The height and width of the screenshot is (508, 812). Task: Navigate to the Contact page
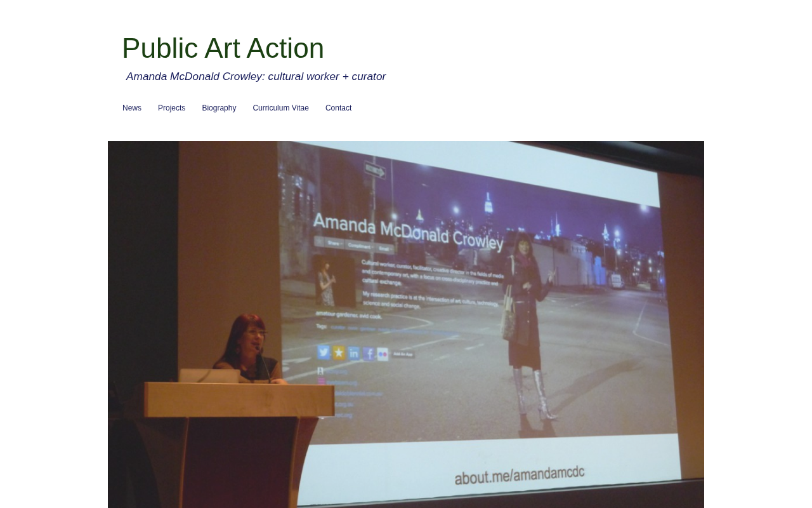coord(338,108)
